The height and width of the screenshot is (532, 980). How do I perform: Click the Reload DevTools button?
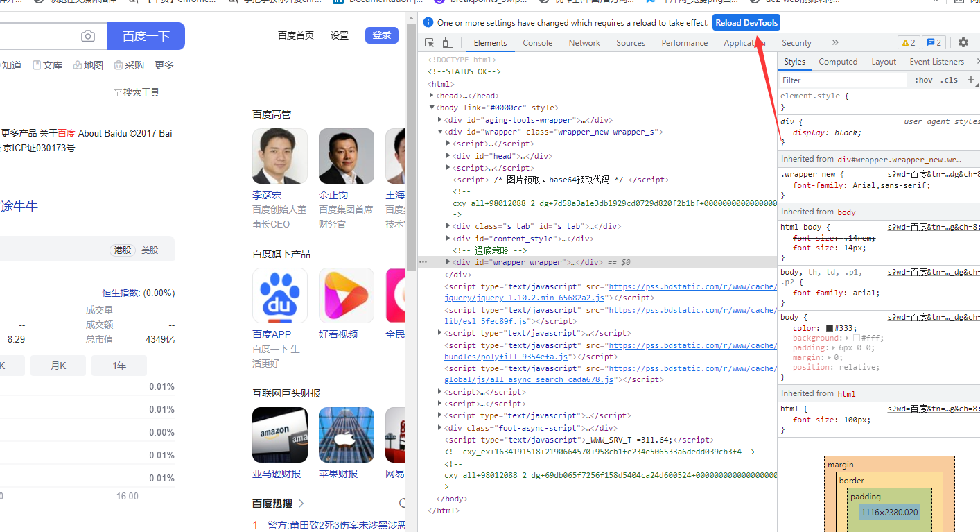746,22
